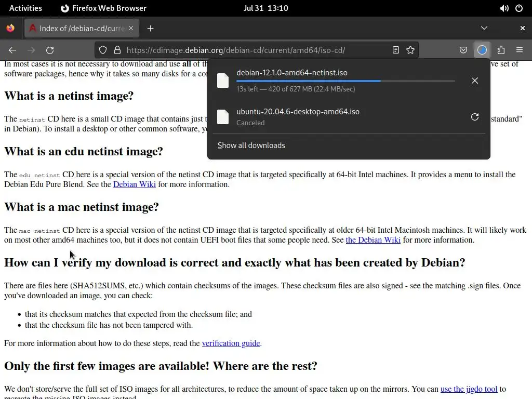Screen dimensions: 532x399
Task: Open the Firefox hamburger menu
Action: tap(520, 50)
